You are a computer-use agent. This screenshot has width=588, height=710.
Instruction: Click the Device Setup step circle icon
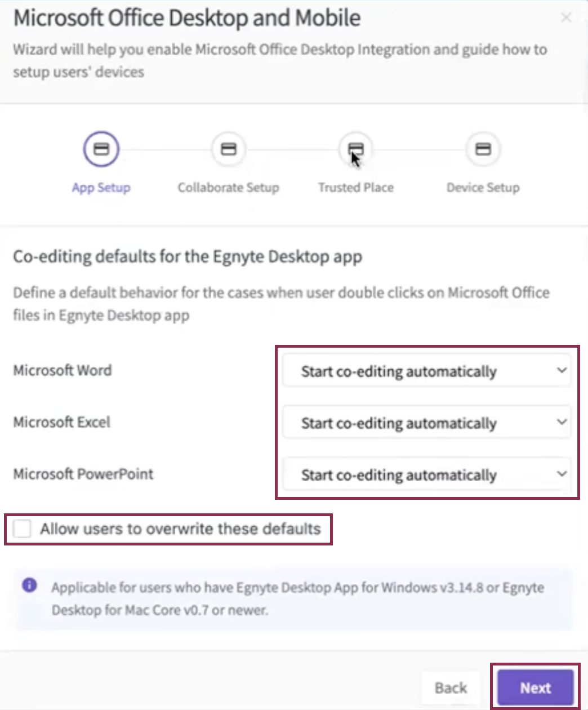point(483,149)
